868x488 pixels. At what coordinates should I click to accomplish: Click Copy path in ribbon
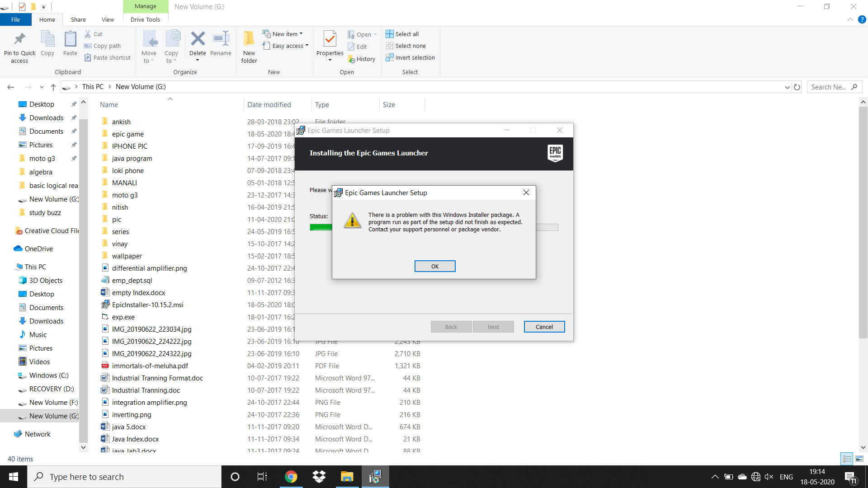pyautogui.click(x=102, y=46)
